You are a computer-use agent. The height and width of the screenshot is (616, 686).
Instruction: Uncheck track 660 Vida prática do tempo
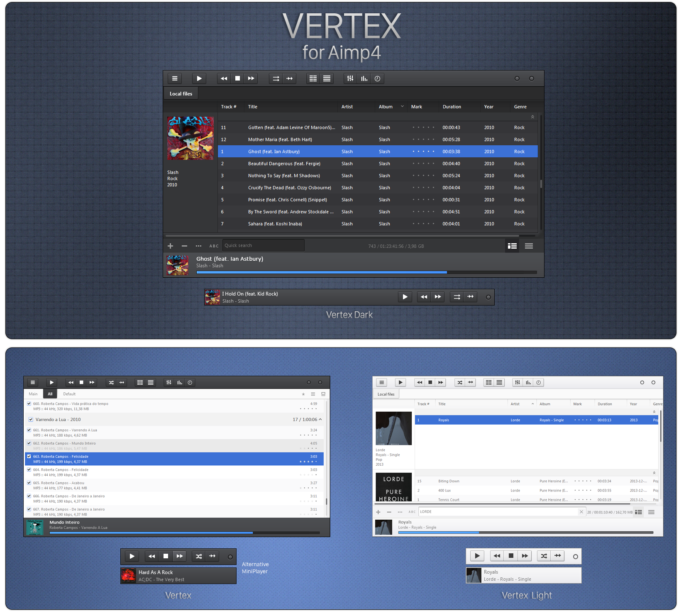[29, 403]
